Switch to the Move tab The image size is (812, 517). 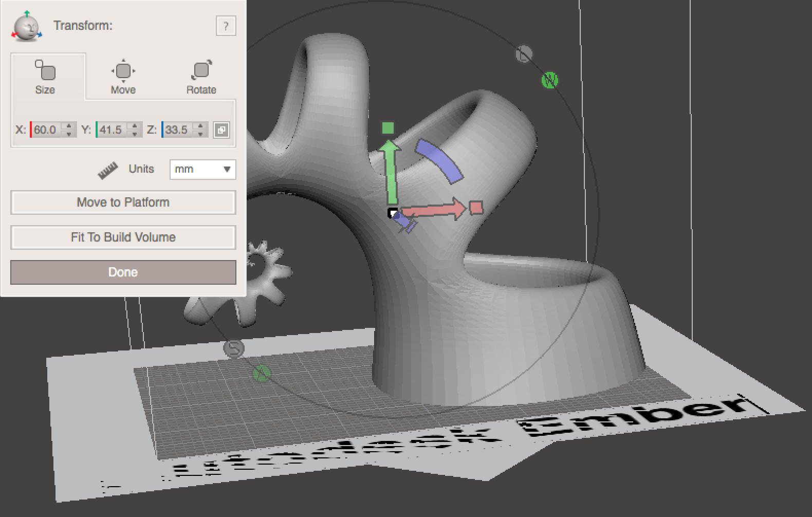(123, 77)
